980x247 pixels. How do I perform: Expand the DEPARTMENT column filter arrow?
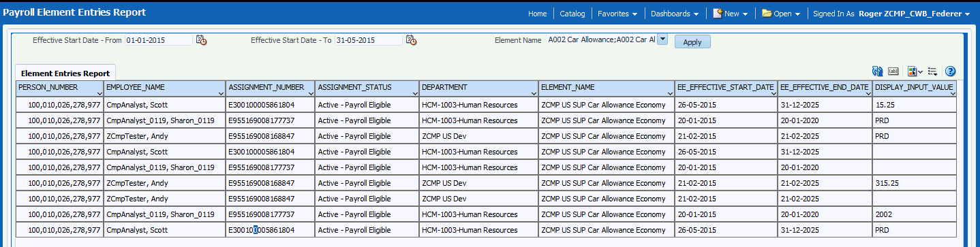(534, 93)
